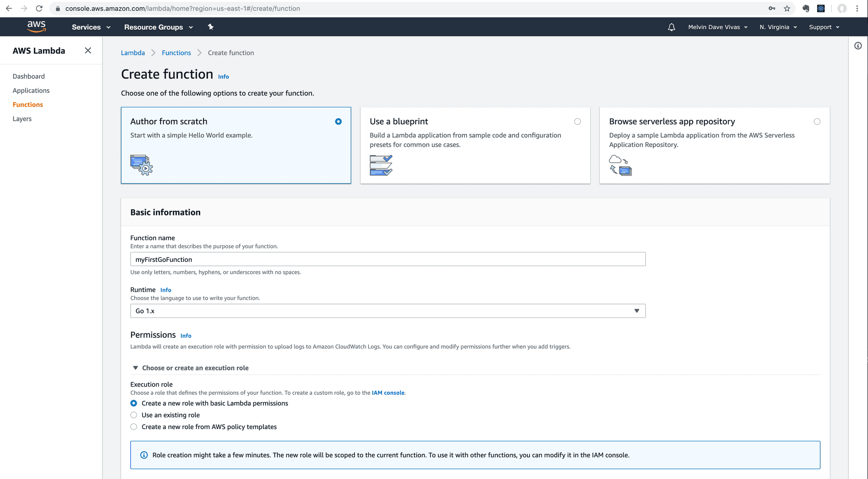Select Use an existing role option
The width and height of the screenshot is (868, 479).
point(134,415)
